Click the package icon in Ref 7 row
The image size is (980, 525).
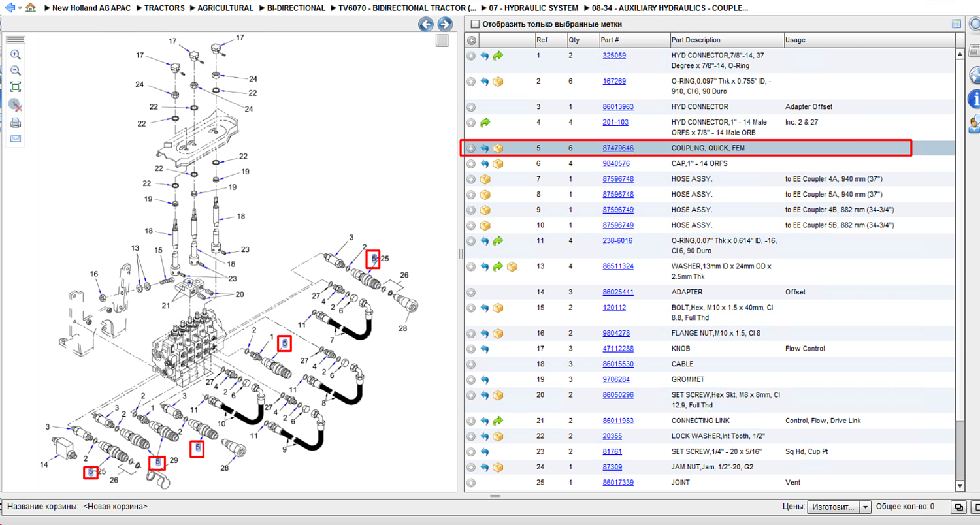click(485, 179)
